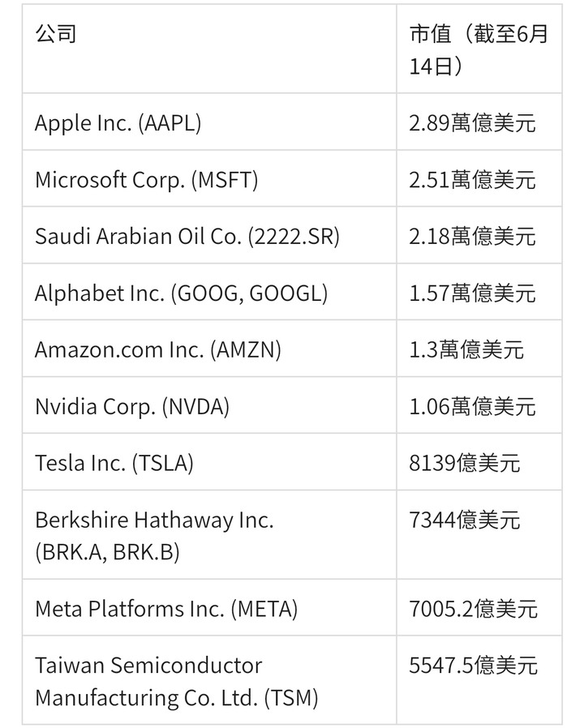Screen dimensions: 584x728
Task: Select the Amazon.com Inc. (AMZN) cell
Action: point(209,349)
